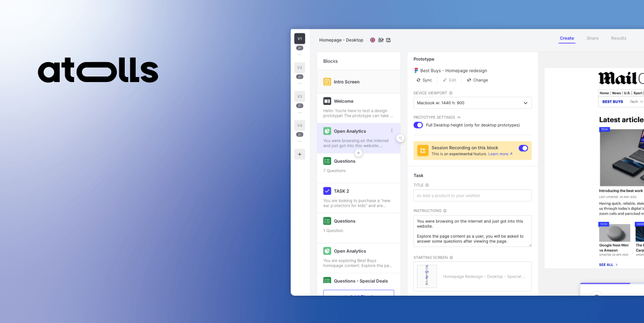Image resolution: width=644 pixels, height=323 pixels.
Task: Click the laptop article image in preview
Action: pyautogui.click(x=621, y=159)
